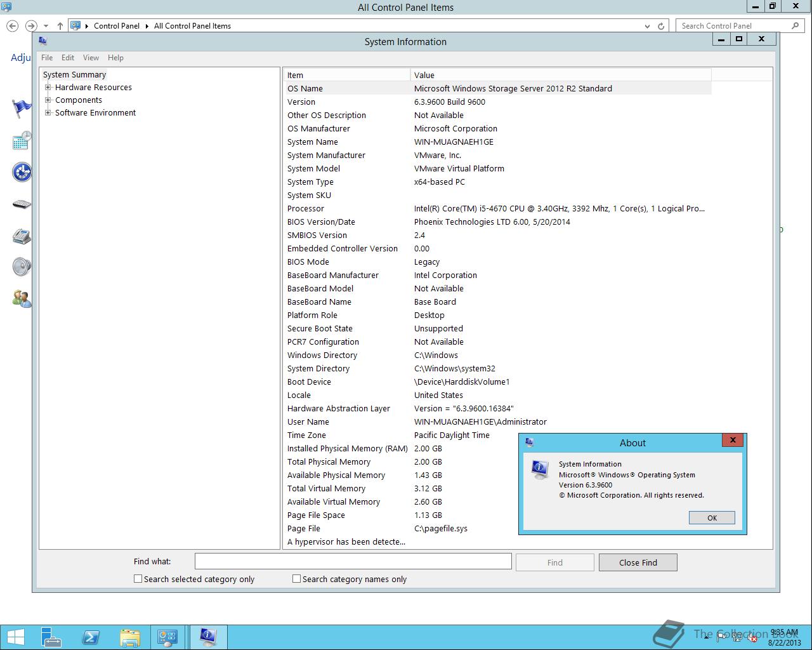Close the About dialog with X

(733, 440)
